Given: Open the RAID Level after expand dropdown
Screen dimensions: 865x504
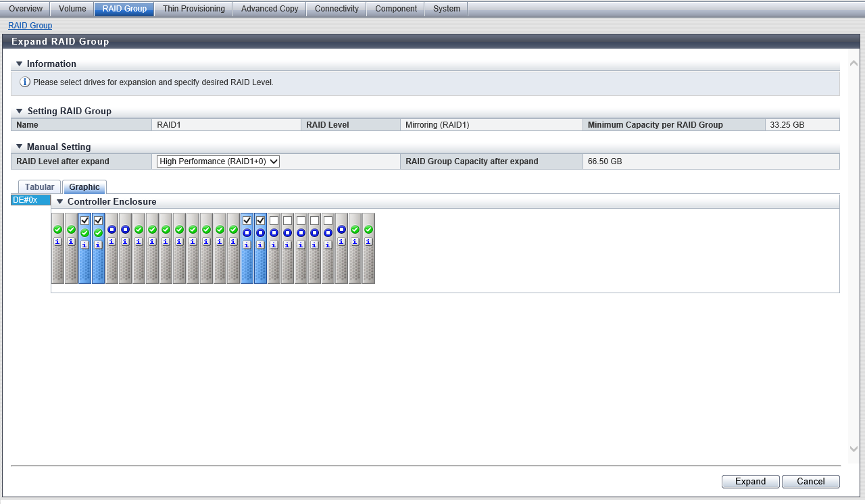Looking at the screenshot, I should [218, 161].
